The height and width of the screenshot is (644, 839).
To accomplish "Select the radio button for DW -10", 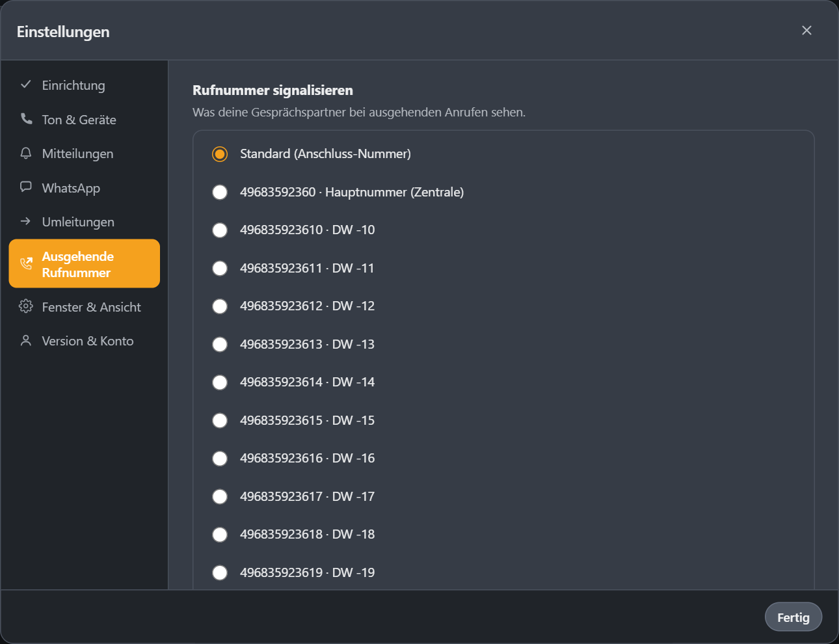I will point(220,230).
